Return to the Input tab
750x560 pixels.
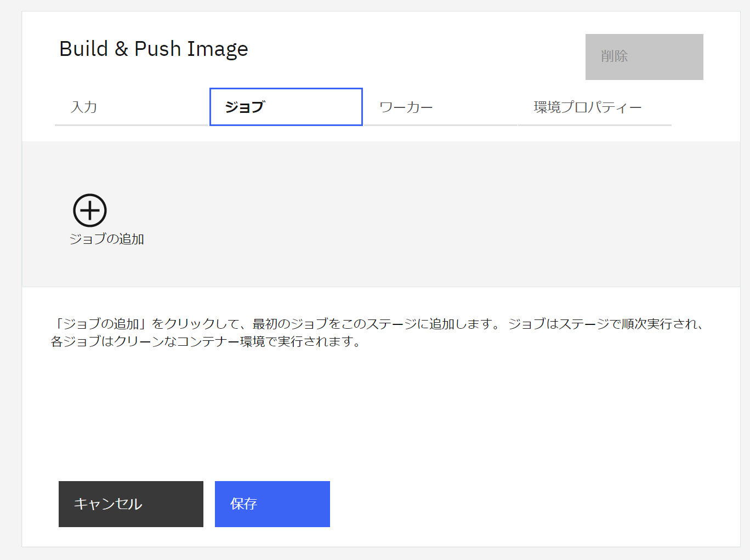[x=84, y=107]
